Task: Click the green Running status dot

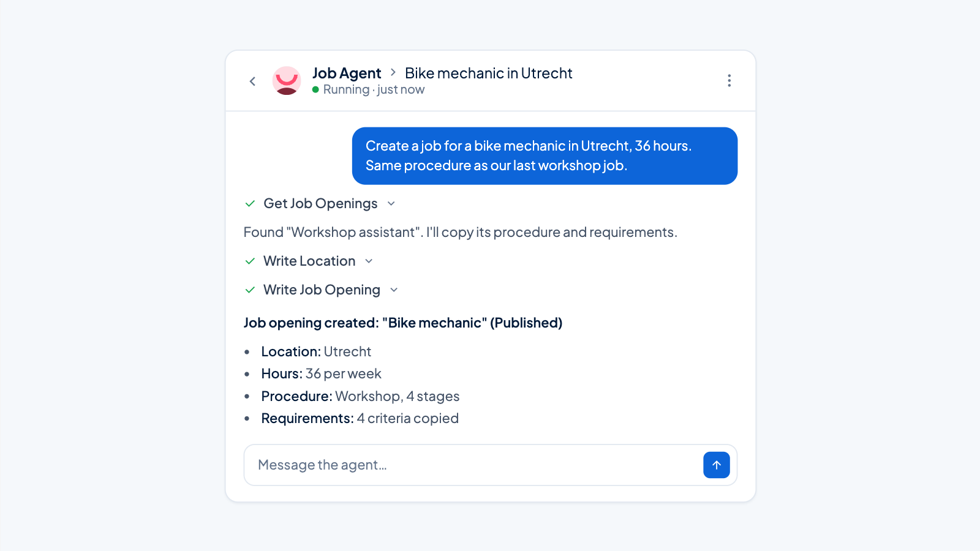Action: tap(315, 89)
